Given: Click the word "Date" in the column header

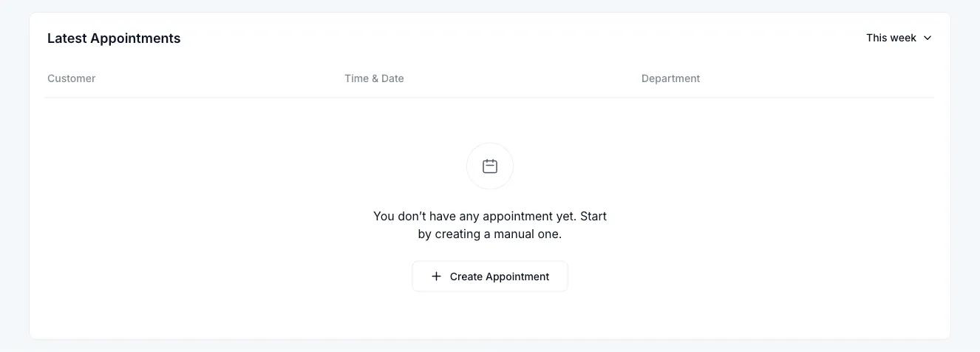Looking at the screenshot, I should click(392, 78).
